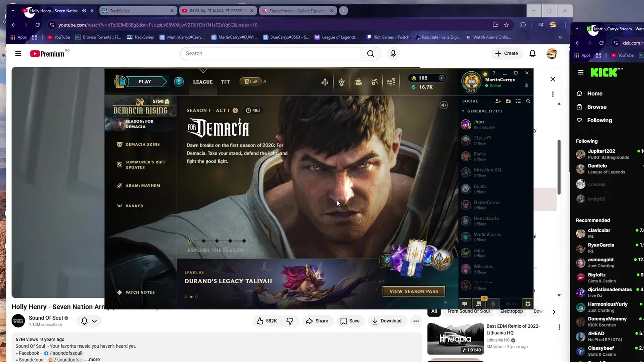
Task: Click the bug report icon in League client
Action: (528, 304)
